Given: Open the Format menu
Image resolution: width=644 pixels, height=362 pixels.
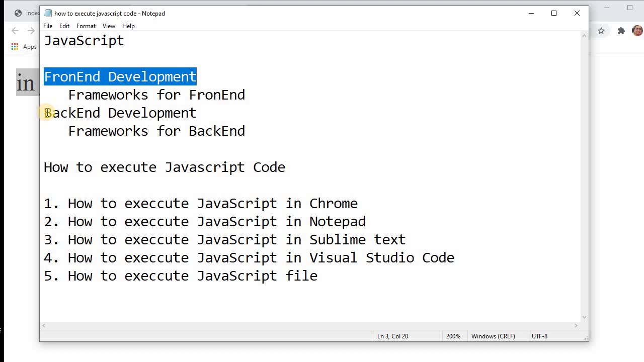Looking at the screenshot, I should point(86,26).
